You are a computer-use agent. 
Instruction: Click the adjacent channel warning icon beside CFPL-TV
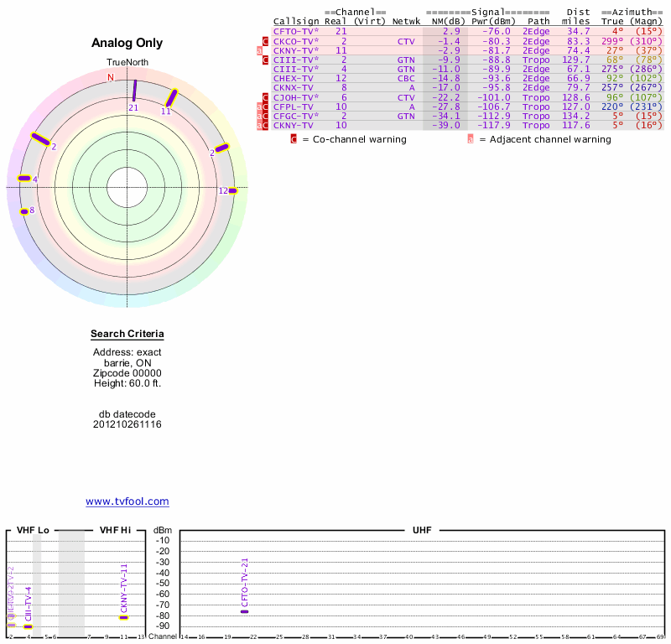[259, 106]
